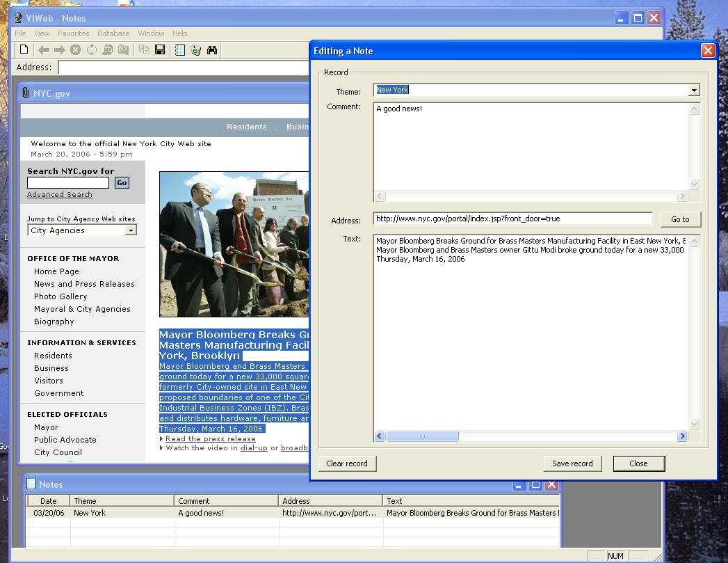Click the Address field in Editing a Note

point(513,219)
